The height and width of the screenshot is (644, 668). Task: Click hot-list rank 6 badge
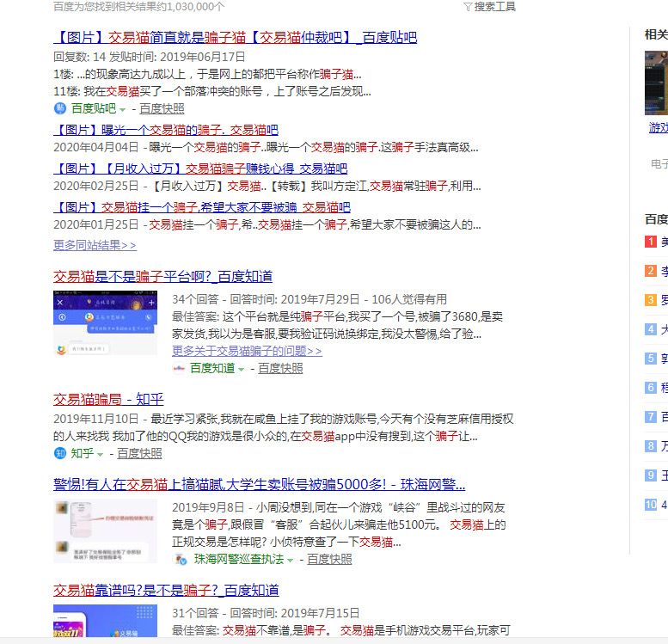click(651, 388)
